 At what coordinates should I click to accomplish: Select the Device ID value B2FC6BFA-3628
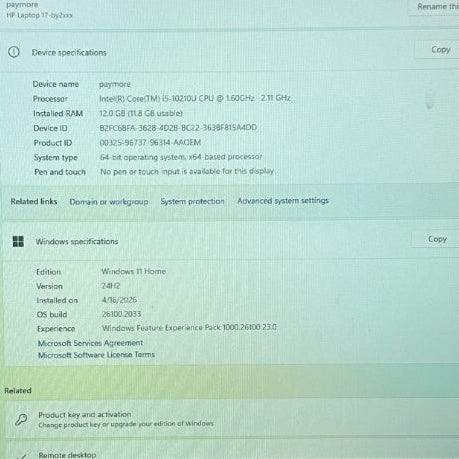click(178, 128)
